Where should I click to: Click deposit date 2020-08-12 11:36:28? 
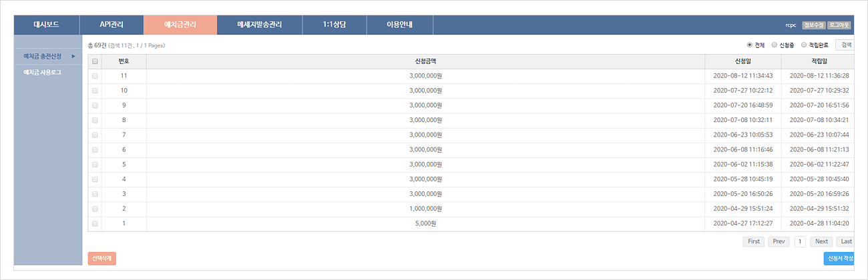pyautogui.click(x=819, y=76)
